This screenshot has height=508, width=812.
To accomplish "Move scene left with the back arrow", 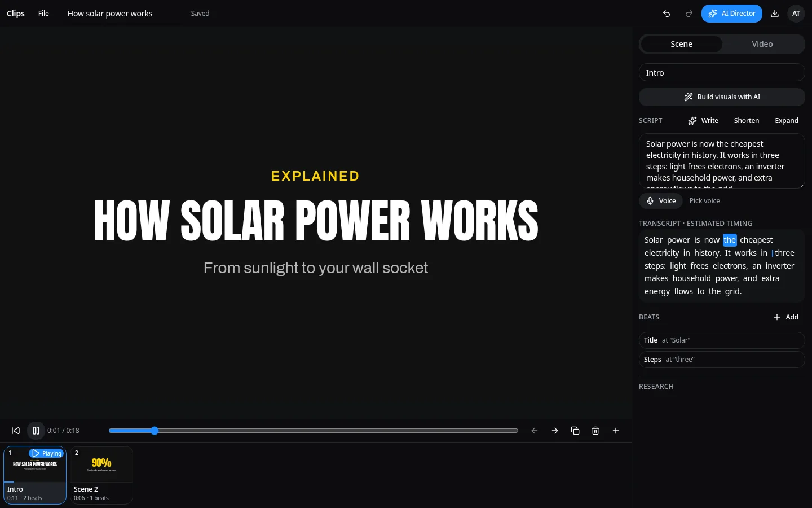I will pyautogui.click(x=535, y=431).
